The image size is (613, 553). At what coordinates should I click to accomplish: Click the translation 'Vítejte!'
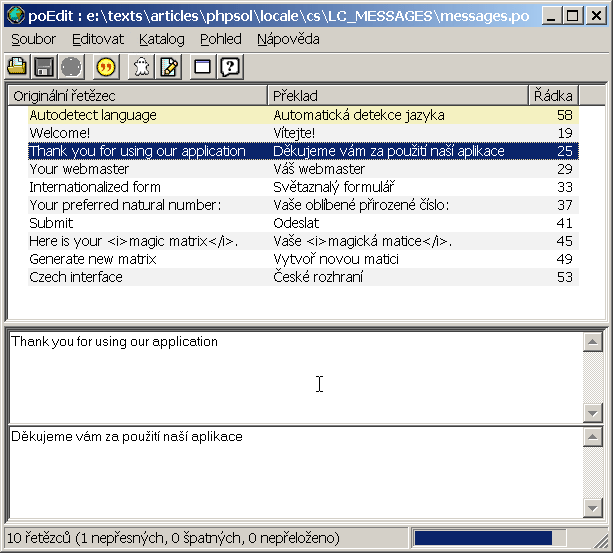pyautogui.click(x=294, y=133)
